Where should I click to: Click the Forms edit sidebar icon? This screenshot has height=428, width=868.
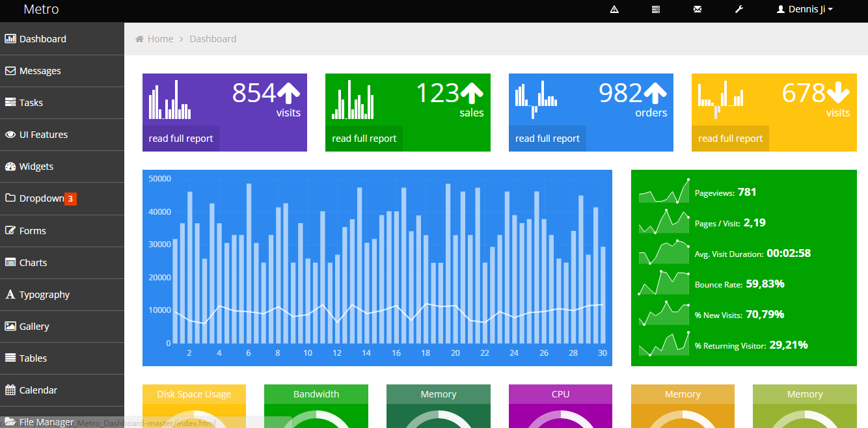coord(10,230)
